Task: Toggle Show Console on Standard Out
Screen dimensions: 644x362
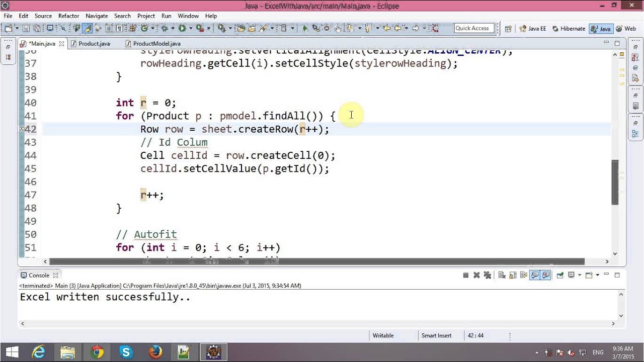Action: click(535, 275)
